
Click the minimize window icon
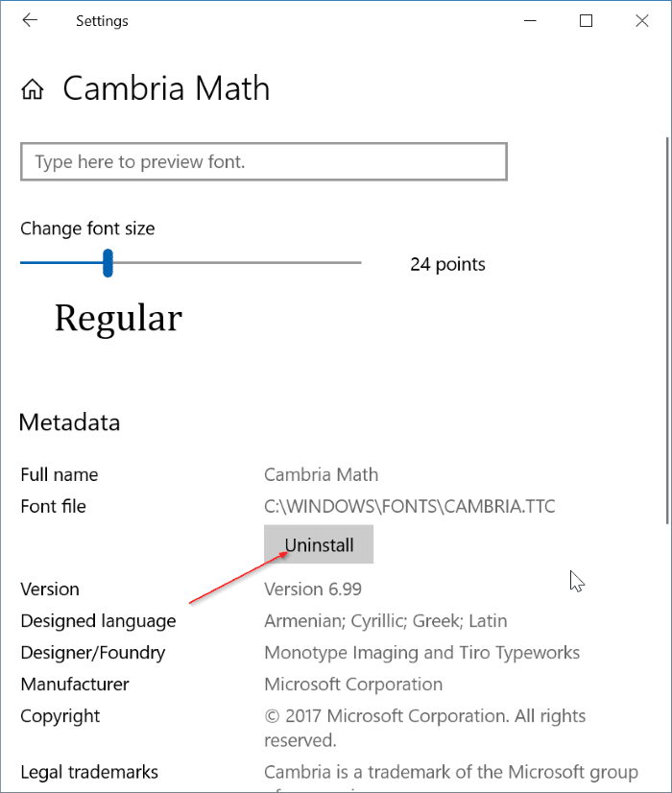(x=529, y=20)
